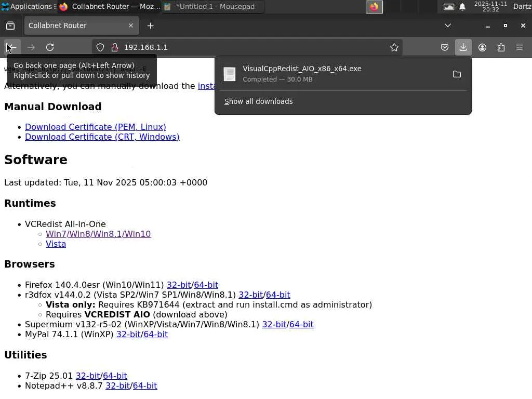The image size is (532, 399).
Task: Click the Last updated timestamp text
Action: (106, 182)
